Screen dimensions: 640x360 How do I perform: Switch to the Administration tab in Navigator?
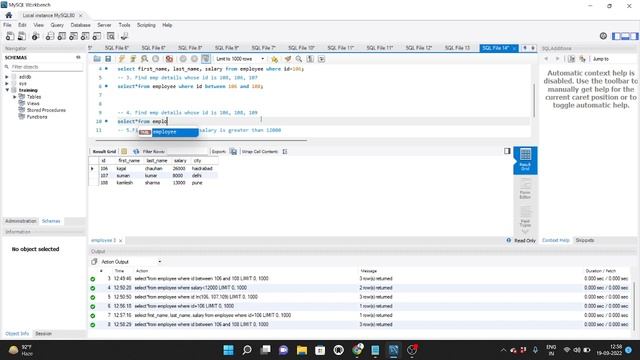(20, 221)
